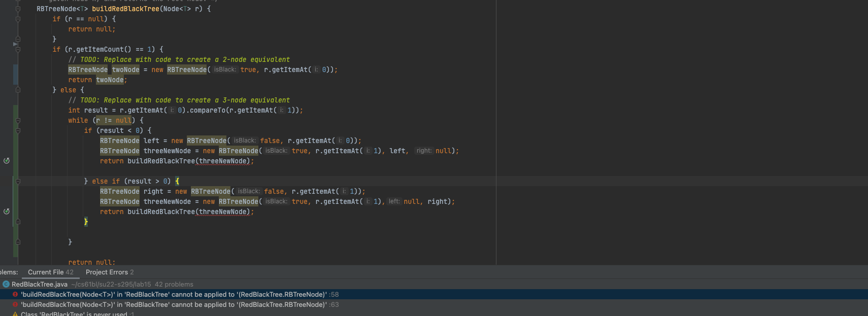Click the first underlined threeNewNode error in code
The image size is (868, 316).
(223, 161)
